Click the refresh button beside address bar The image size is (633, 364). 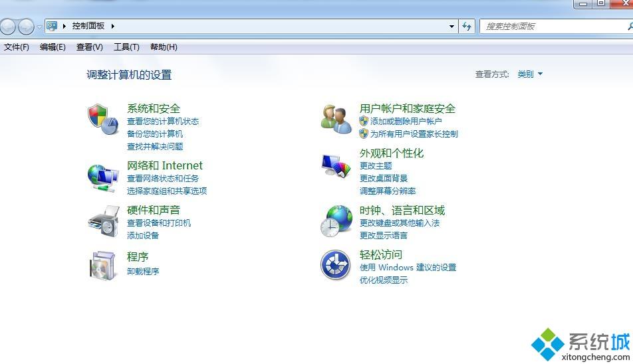coord(467,27)
